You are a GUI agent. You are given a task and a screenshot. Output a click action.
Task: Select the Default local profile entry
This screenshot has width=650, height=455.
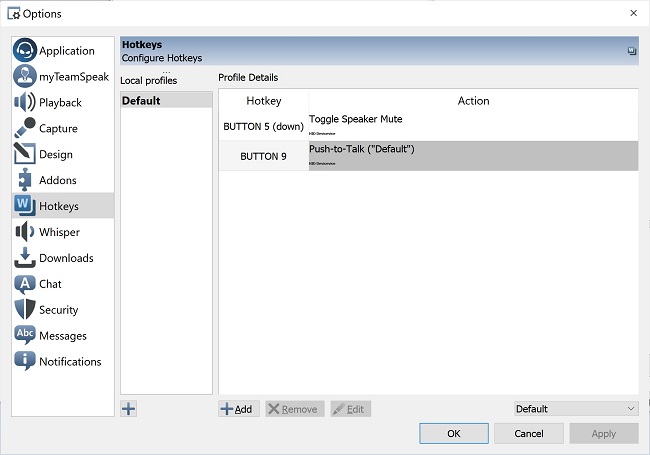click(166, 101)
